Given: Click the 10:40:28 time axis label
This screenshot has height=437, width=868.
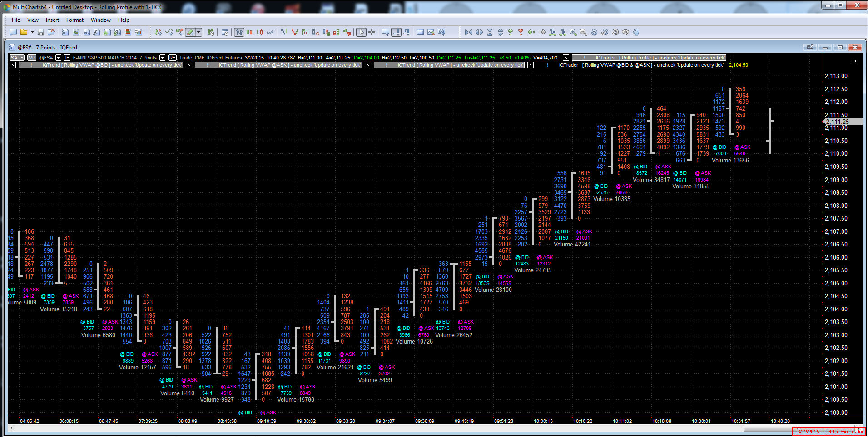Looking at the screenshot, I should 780,421.
